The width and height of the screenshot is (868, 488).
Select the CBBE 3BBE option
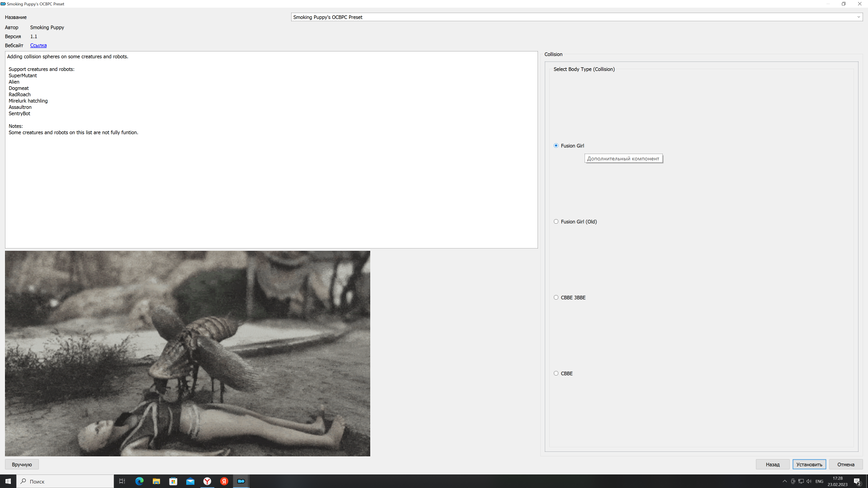coord(556,297)
